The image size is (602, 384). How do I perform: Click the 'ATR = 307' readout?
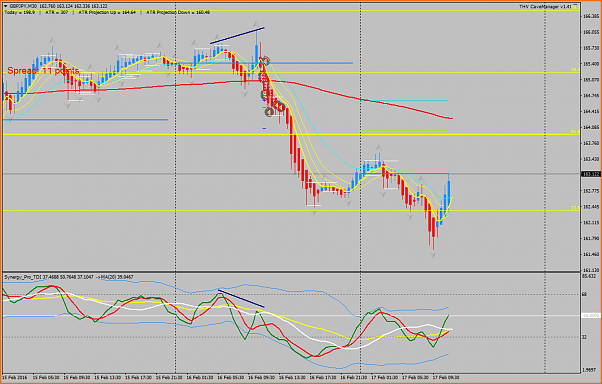click(x=56, y=12)
